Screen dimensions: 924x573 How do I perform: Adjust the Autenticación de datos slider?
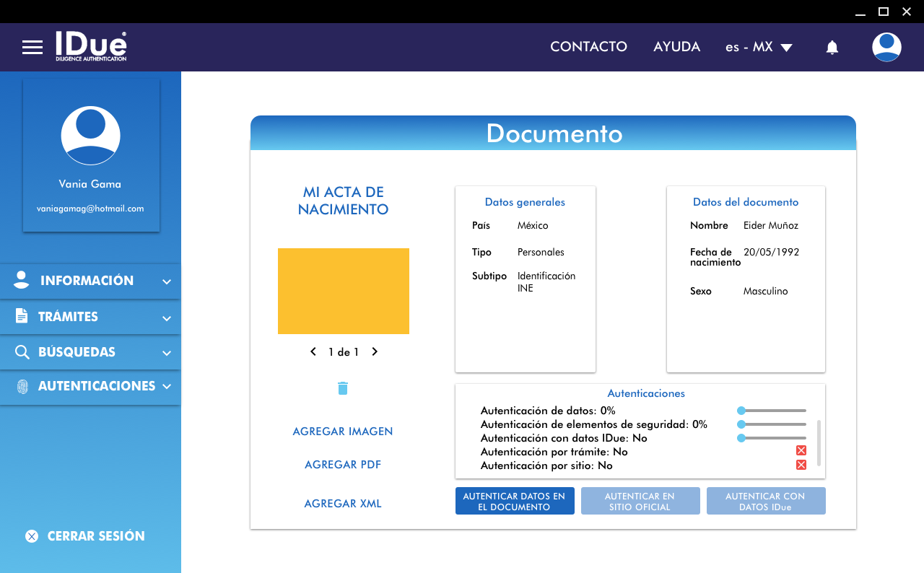point(742,411)
